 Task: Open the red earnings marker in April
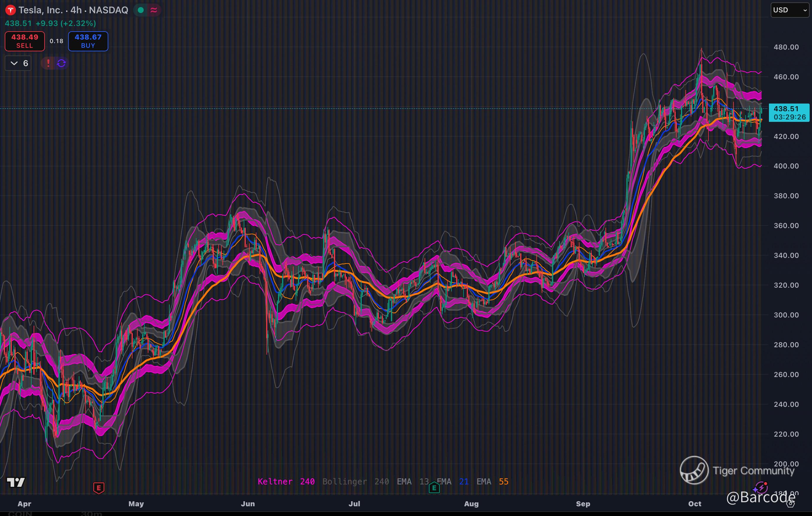pos(99,488)
